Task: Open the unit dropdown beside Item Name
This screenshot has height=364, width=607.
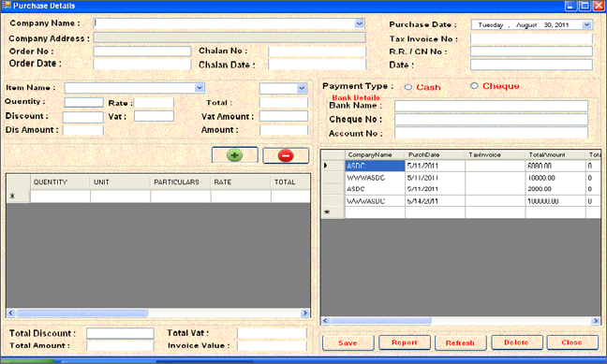Action: coord(302,89)
